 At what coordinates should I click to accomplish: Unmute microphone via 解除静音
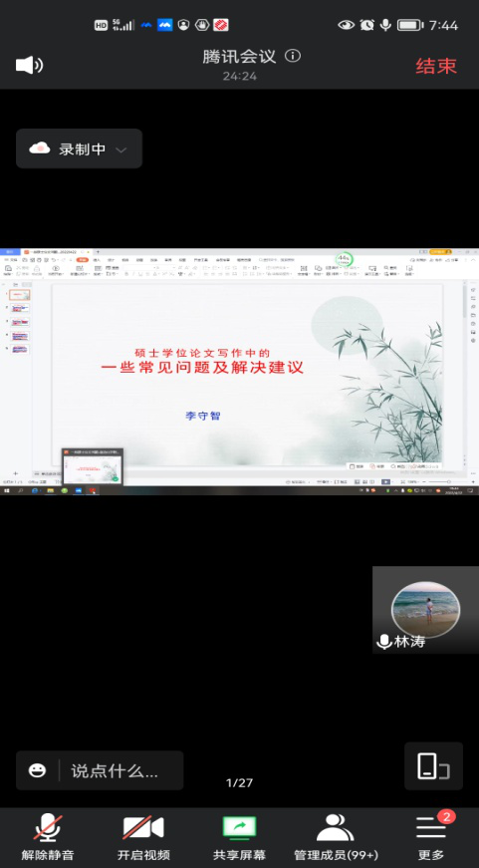coord(48,836)
